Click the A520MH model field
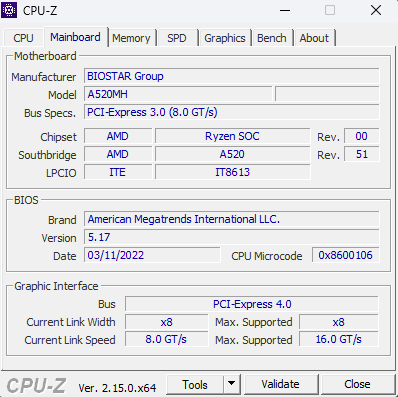 click(178, 94)
